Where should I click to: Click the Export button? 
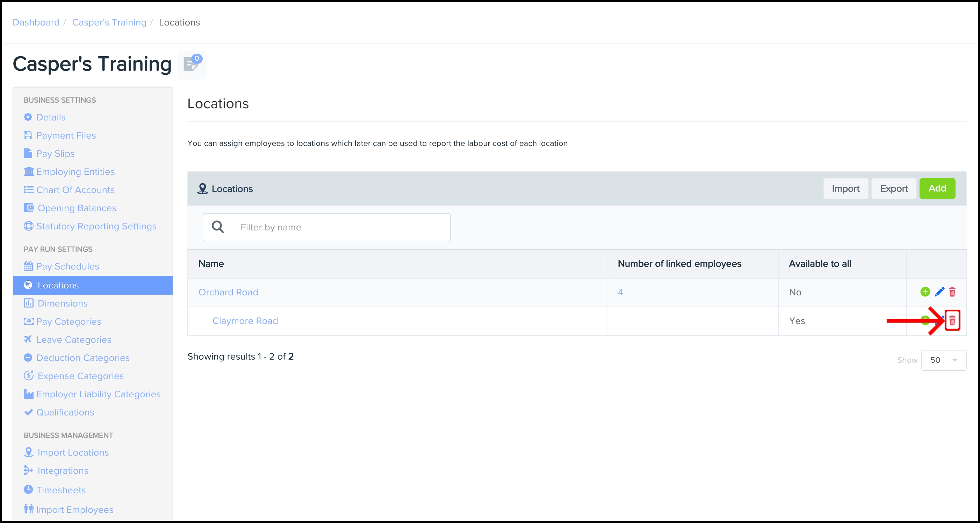click(894, 189)
